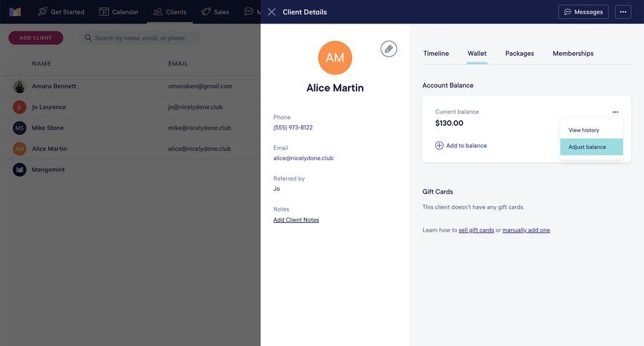
Task: Click the mike@nicelydone.club email cell
Action: pos(199,128)
